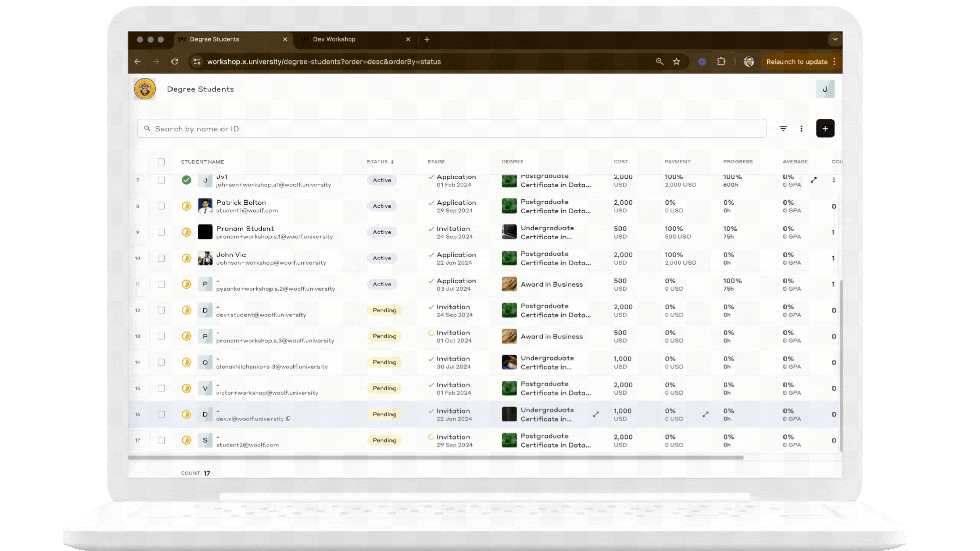This screenshot has height=551, width=980.
Task: Focus the Search by name or ID field
Action: 452,129
